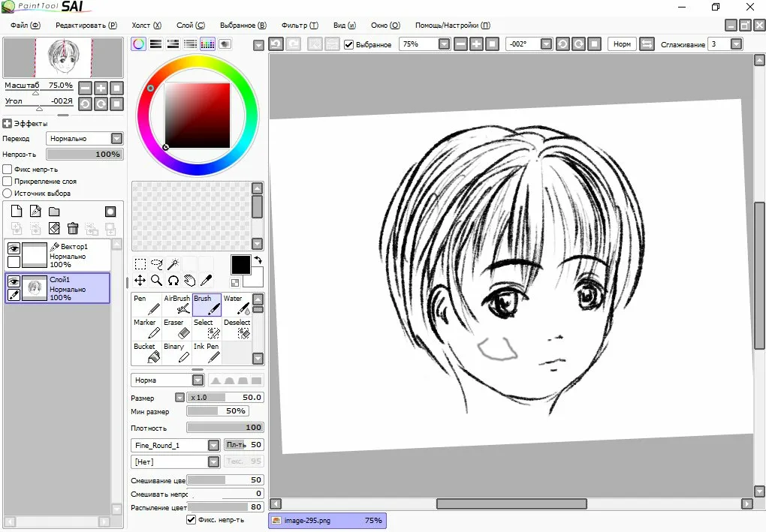This screenshot has width=766, height=532.
Task: Uncheck the Выбранное checkbox in toolbar
Action: point(348,44)
